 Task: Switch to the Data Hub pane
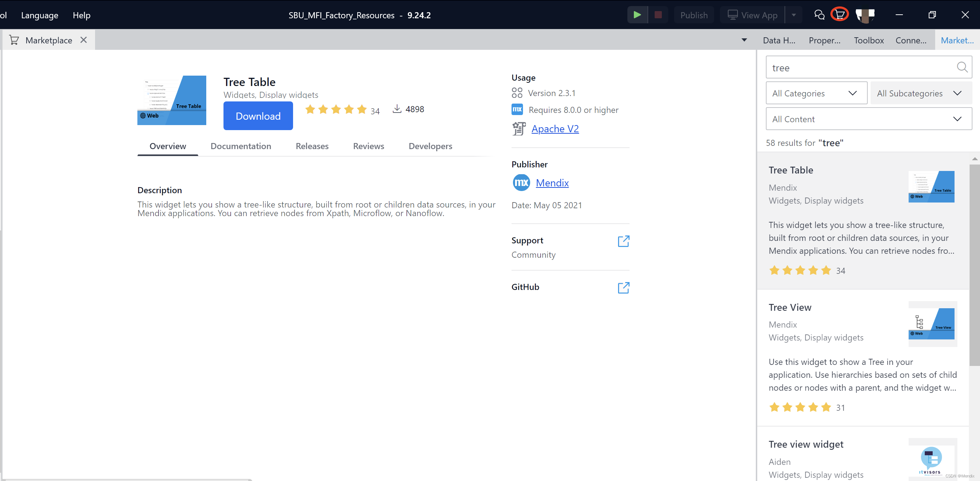coord(779,40)
